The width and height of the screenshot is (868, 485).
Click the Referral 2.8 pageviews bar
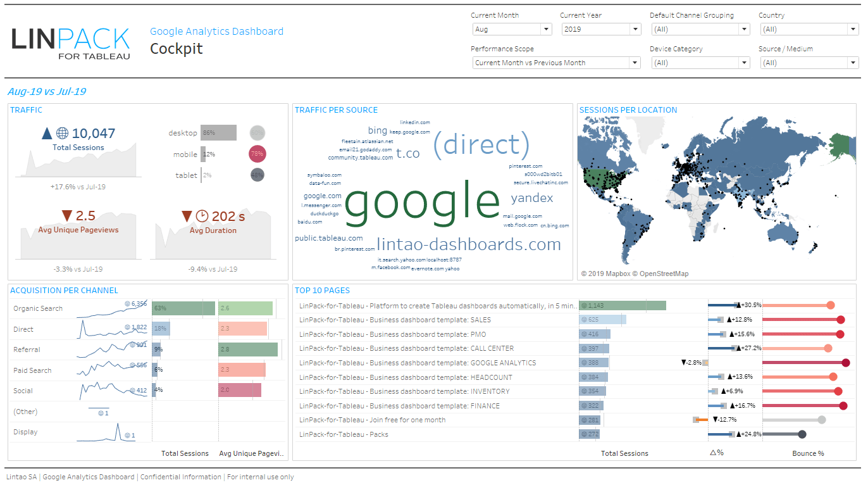coord(248,350)
